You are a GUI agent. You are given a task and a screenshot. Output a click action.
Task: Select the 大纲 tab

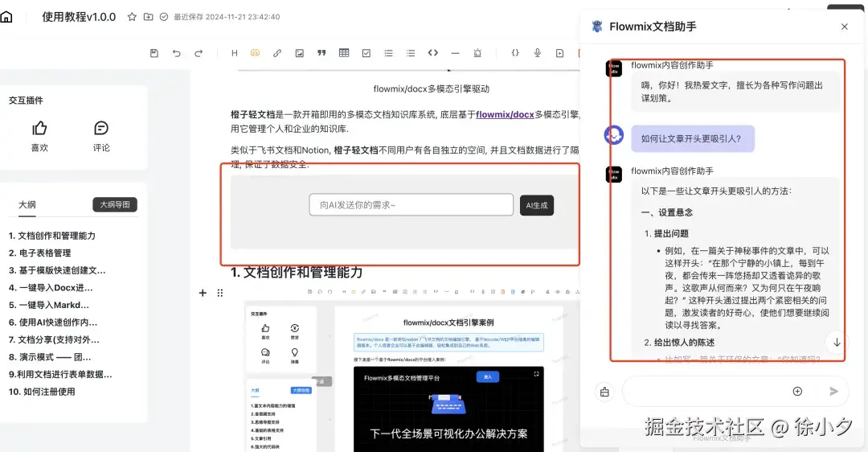point(27,205)
